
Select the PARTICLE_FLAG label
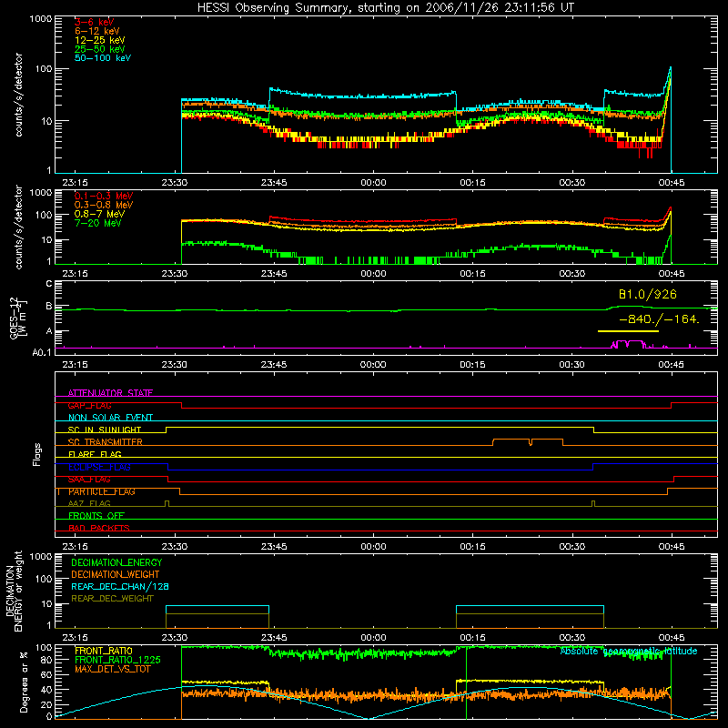(x=102, y=491)
